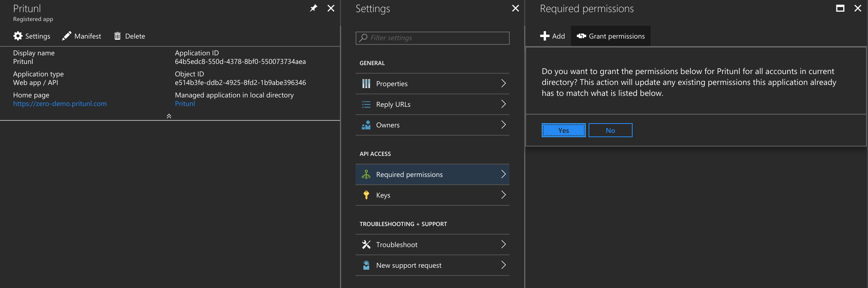
Task: Click the Properties bars icon
Action: tap(366, 83)
